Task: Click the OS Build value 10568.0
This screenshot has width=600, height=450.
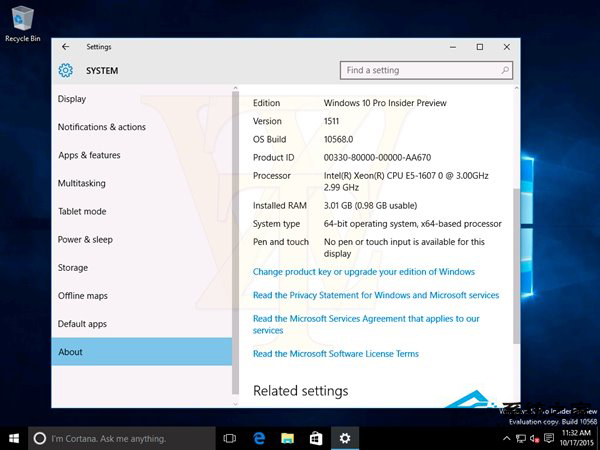Action: (338, 139)
